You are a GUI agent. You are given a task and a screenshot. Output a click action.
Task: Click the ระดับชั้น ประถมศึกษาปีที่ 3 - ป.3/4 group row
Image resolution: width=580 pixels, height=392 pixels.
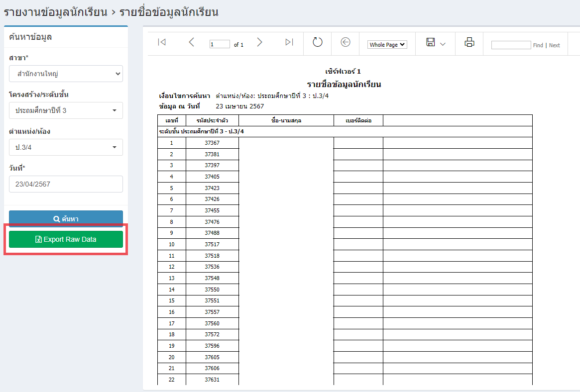click(345, 131)
